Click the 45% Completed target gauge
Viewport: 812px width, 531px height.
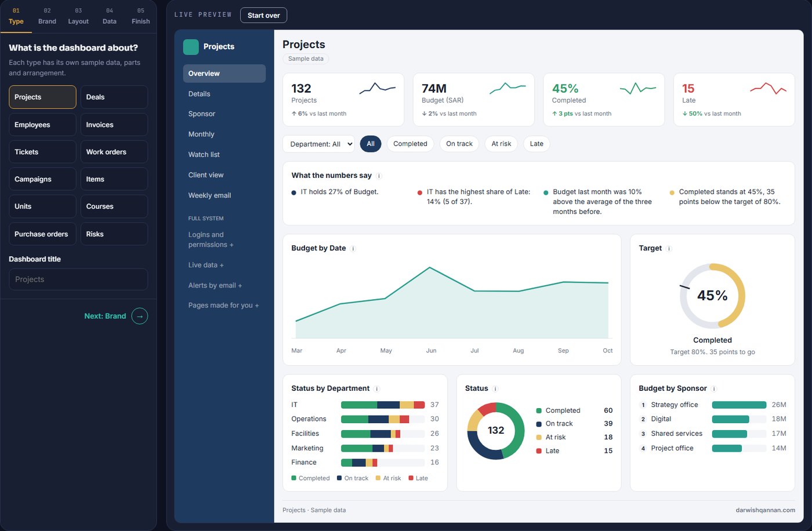click(x=712, y=296)
